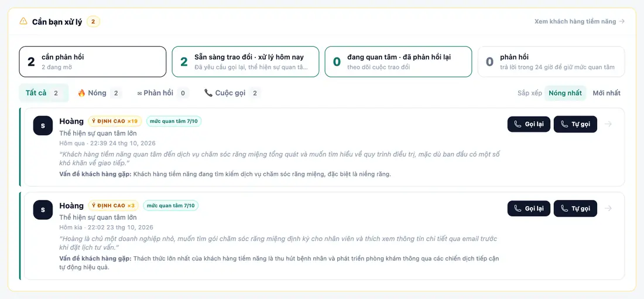Click the S avatar of the Hôm qua lead
The width and height of the screenshot is (644, 299).
point(43,125)
